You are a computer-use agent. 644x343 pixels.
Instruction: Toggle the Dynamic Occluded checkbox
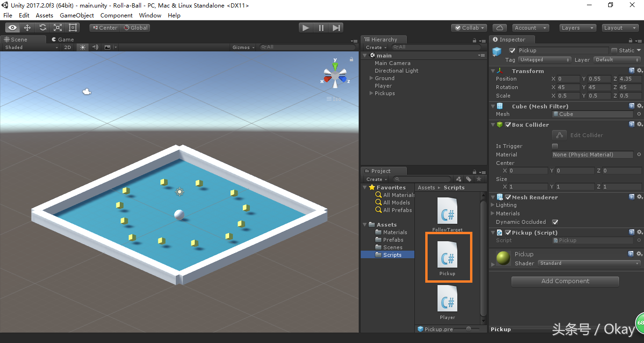click(x=555, y=222)
